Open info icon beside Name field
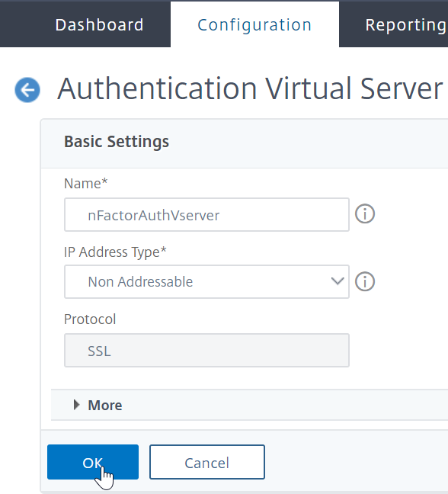This screenshot has height=494, width=448. click(x=365, y=214)
